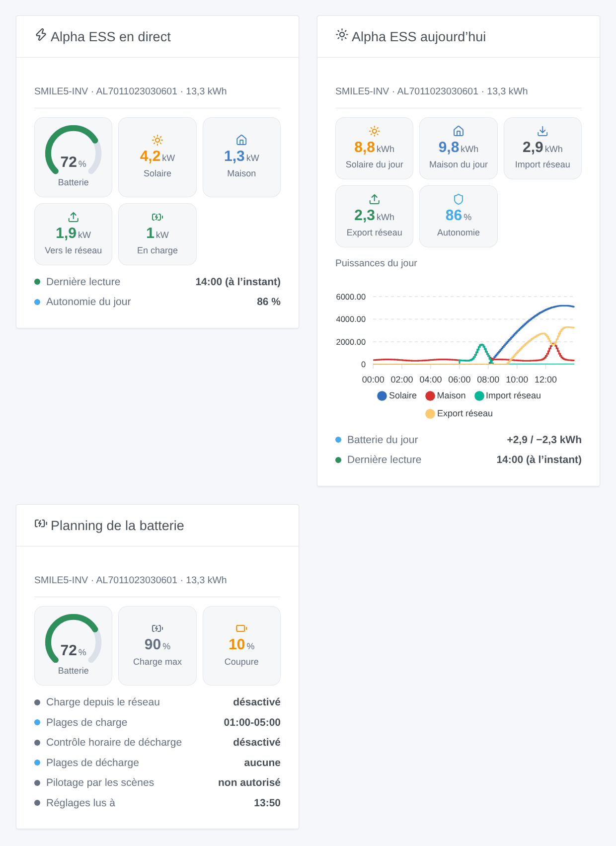The image size is (616, 846).
Task: Click the Charge depuis le réseau row
Action: (157, 702)
